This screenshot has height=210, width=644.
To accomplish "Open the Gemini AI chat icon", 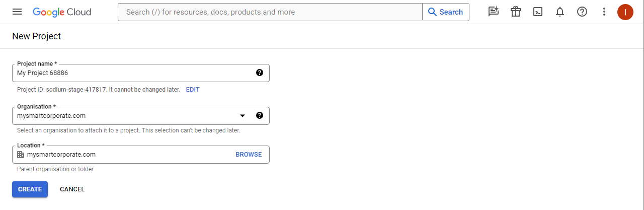I will tap(494, 12).
